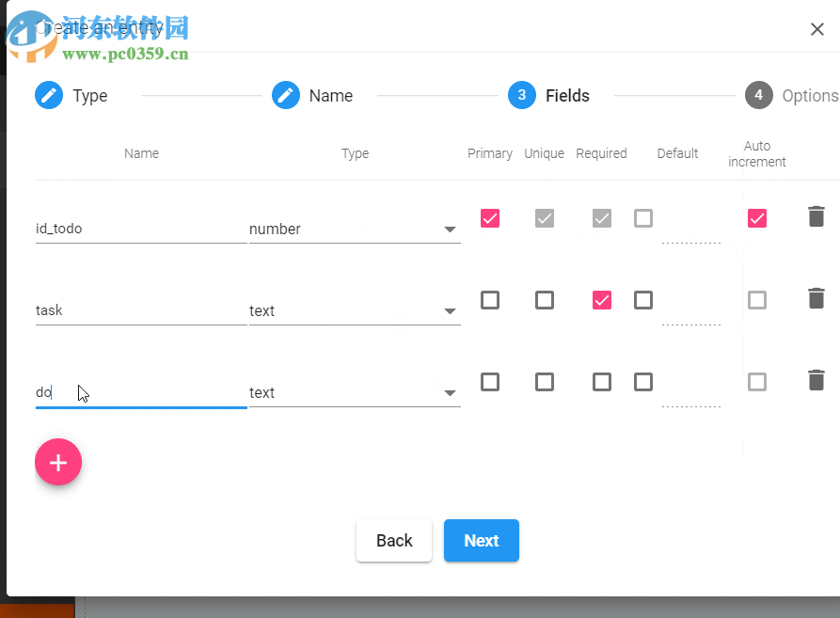Click default value input for do

coord(691,395)
